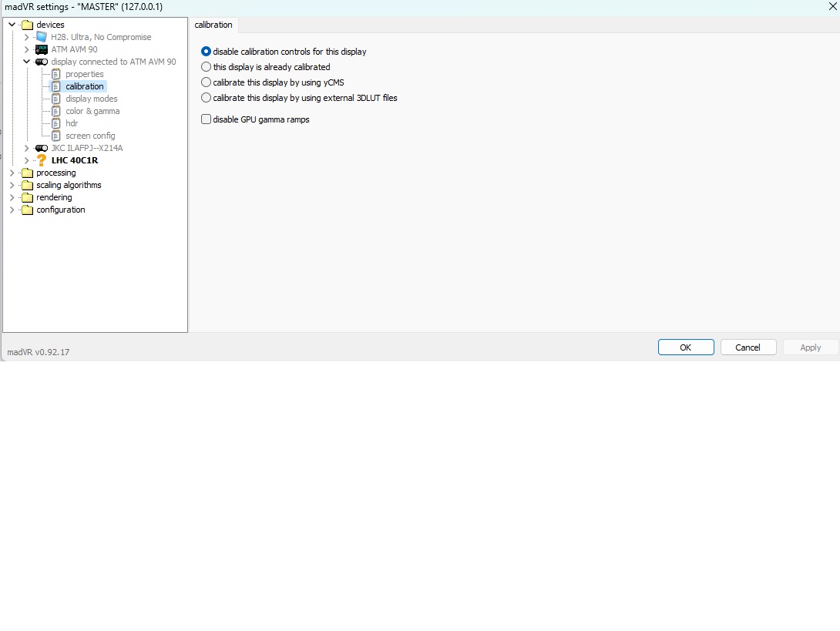Collapse the devices tree node

[12, 25]
